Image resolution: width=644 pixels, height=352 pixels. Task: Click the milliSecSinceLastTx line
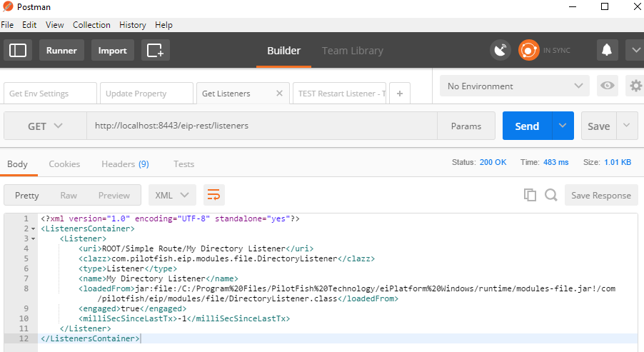[x=184, y=318]
